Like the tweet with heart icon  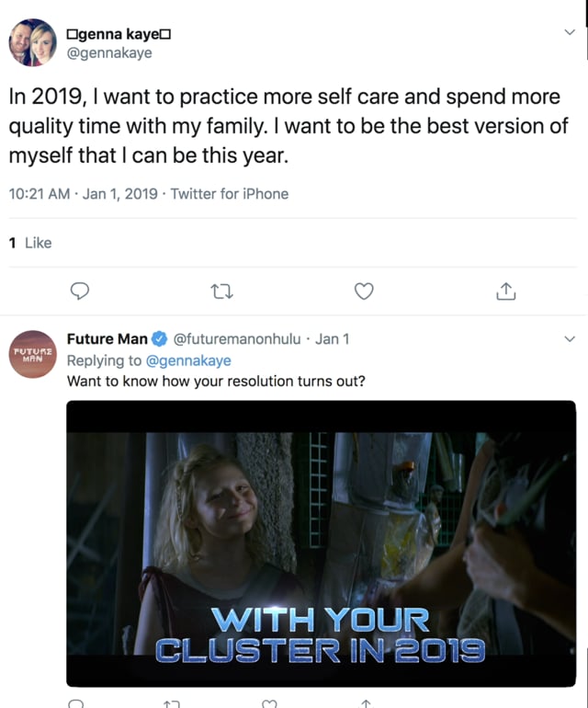pos(364,291)
